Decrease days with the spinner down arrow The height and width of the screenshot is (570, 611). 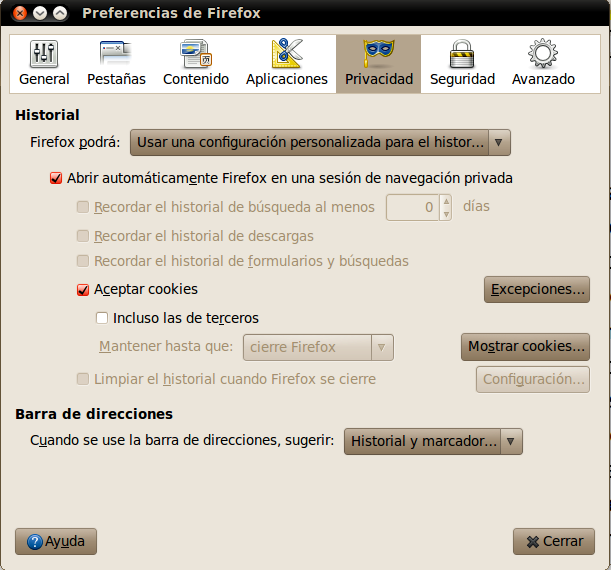coord(446,214)
